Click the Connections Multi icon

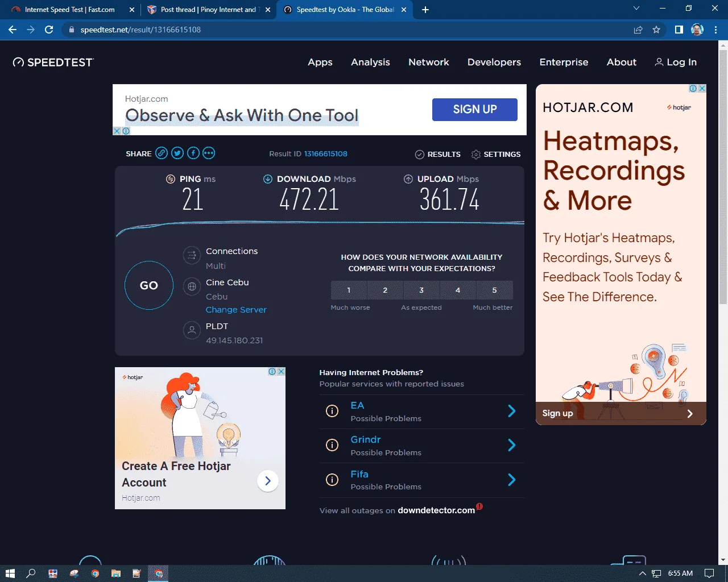pyautogui.click(x=192, y=255)
